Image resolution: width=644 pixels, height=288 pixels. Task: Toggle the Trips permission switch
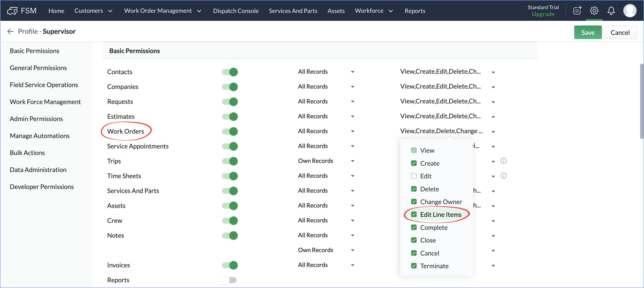pos(230,161)
